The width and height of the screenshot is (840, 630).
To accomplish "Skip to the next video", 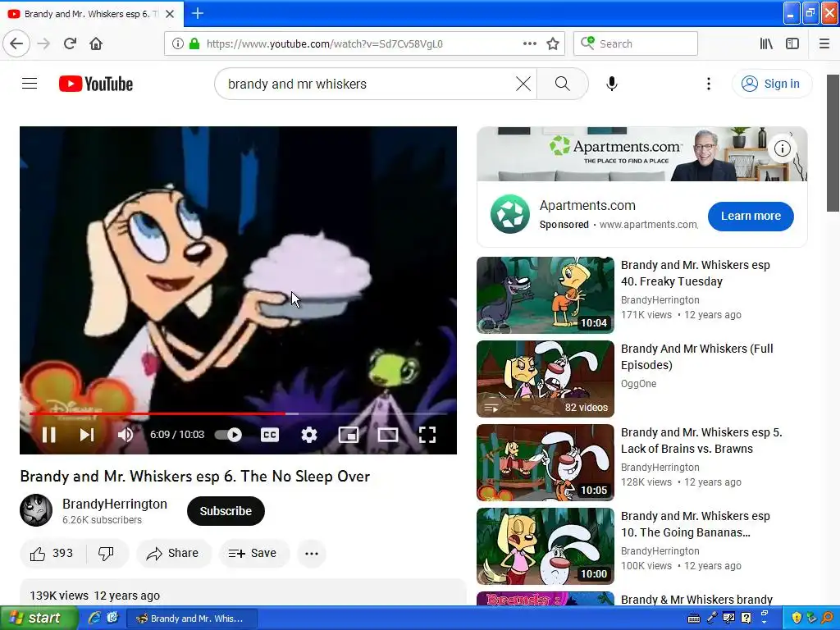I will (x=87, y=435).
